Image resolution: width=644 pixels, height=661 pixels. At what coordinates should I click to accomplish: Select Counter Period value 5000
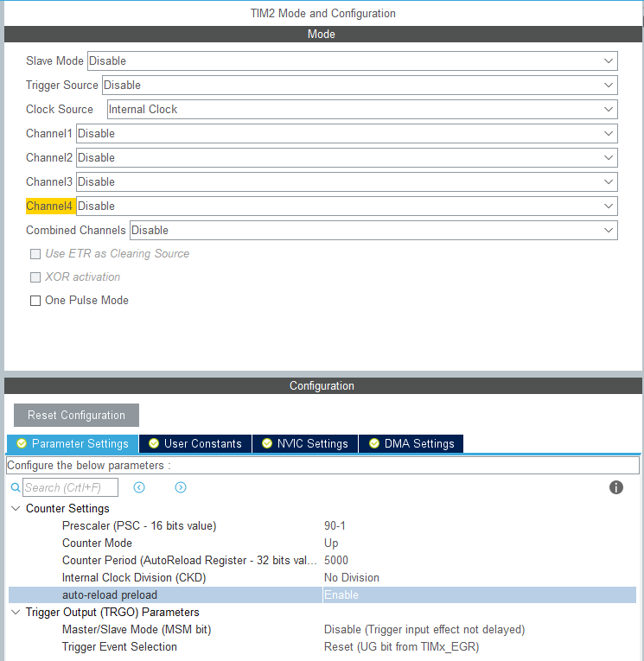click(336, 560)
